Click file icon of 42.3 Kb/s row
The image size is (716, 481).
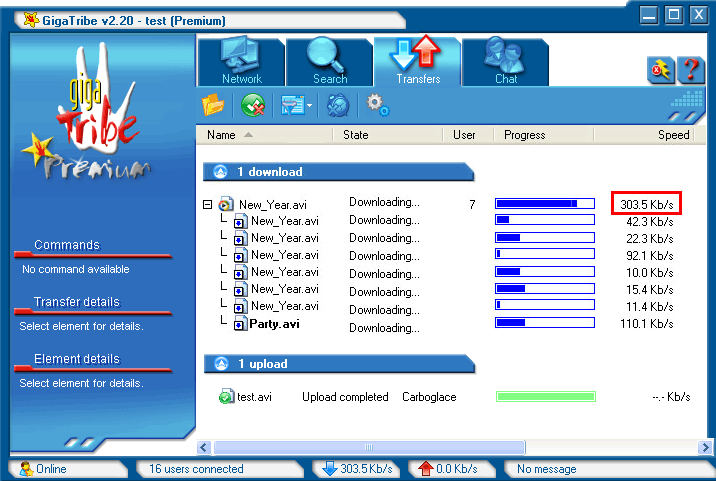click(239, 222)
